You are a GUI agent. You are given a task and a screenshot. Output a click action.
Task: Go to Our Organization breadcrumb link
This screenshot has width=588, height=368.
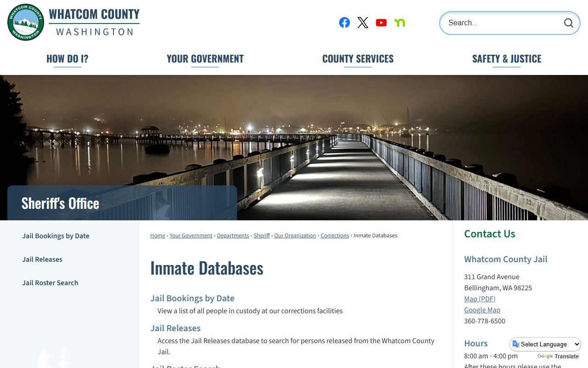[x=295, y=236]
